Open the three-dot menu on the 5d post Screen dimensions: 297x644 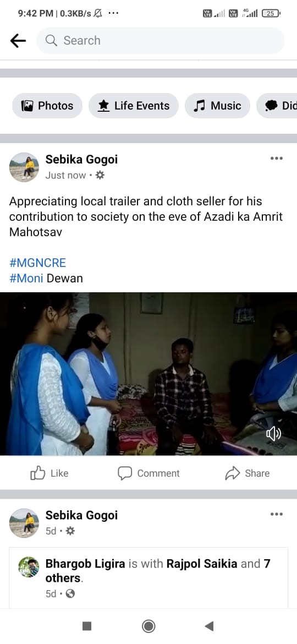(x=277, y=514)
